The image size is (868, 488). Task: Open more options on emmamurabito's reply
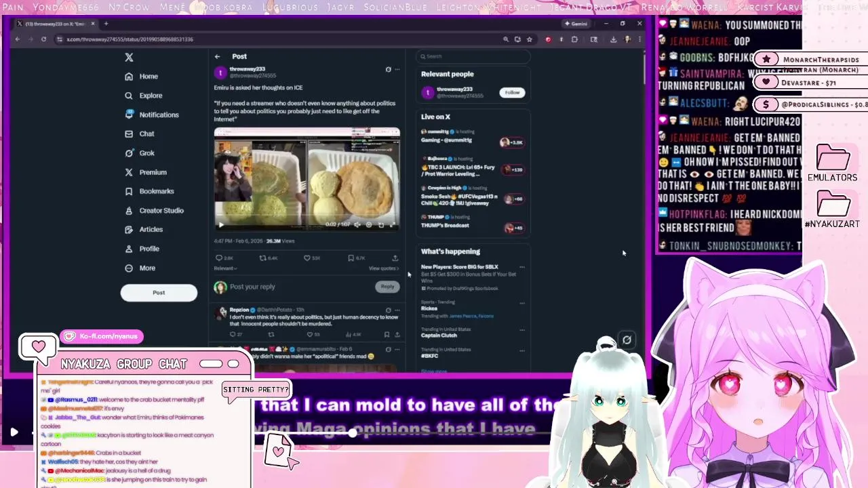pyautogui.click(x=397, y=350)
